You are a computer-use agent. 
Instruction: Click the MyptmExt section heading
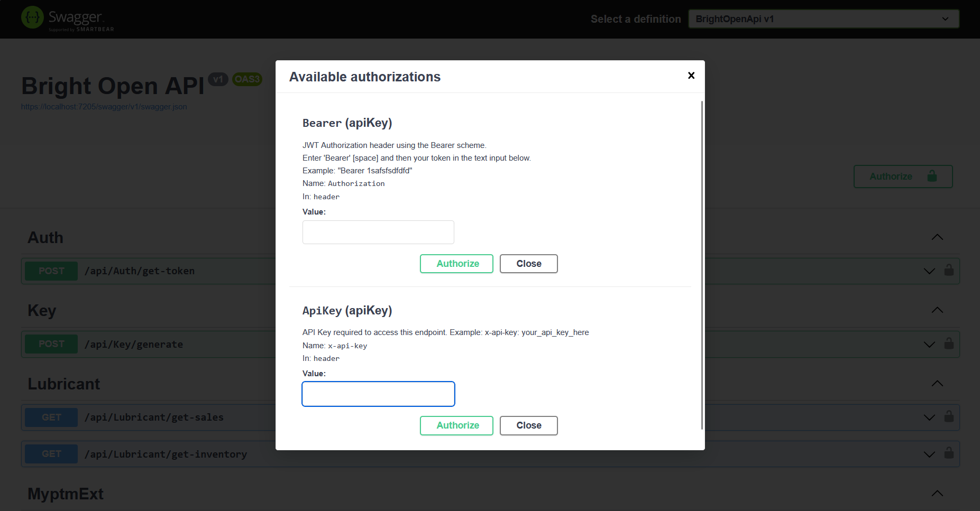[x=66, y=494]
